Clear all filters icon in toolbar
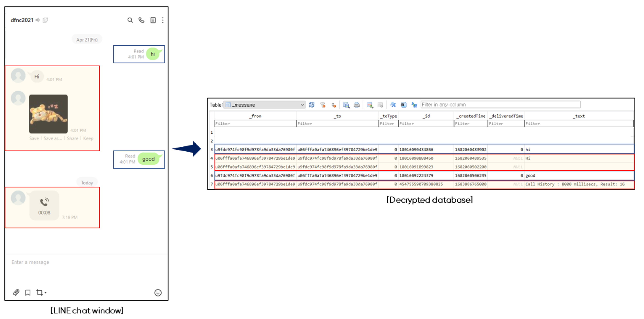 323,105
